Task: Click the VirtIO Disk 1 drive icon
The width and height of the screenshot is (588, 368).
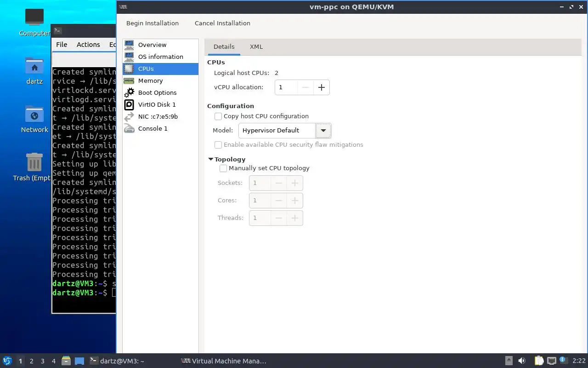Action: [129, 104]
